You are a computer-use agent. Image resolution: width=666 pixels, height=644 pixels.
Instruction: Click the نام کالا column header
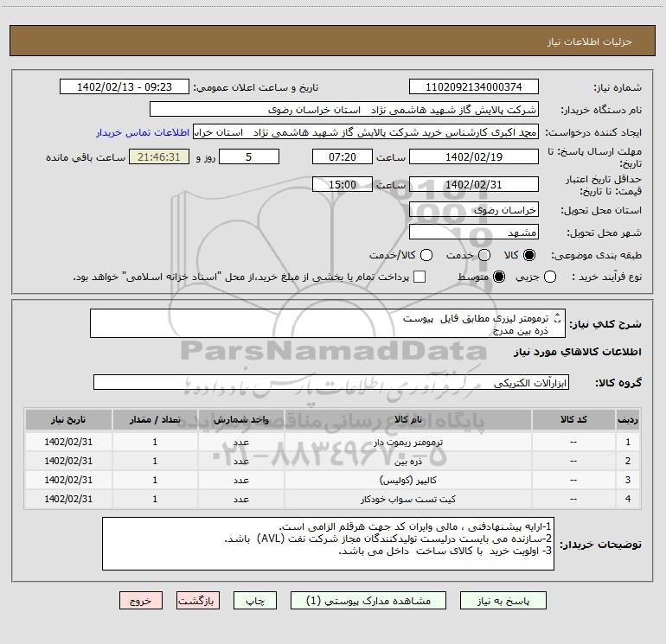tap(407, 419)
